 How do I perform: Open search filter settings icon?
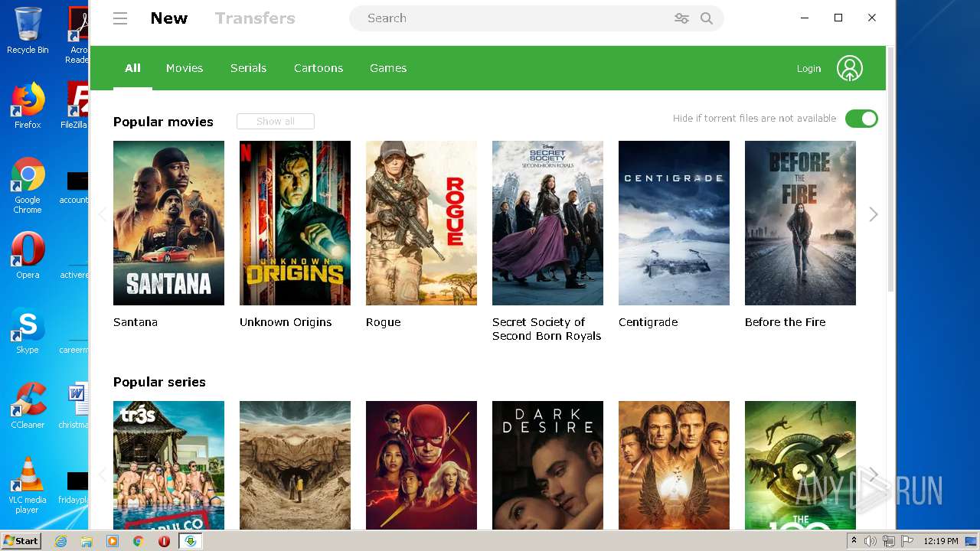681,18
